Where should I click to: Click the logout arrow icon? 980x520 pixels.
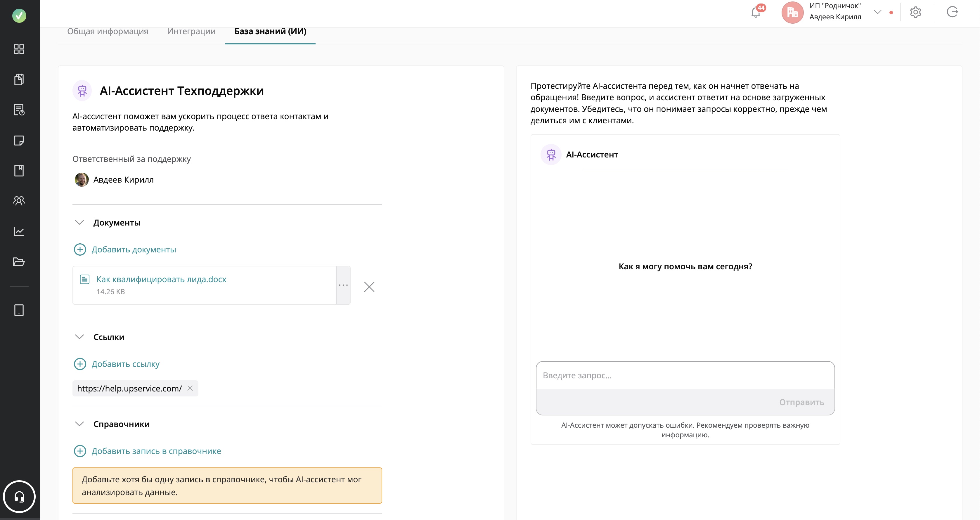(x=952, y=12)
